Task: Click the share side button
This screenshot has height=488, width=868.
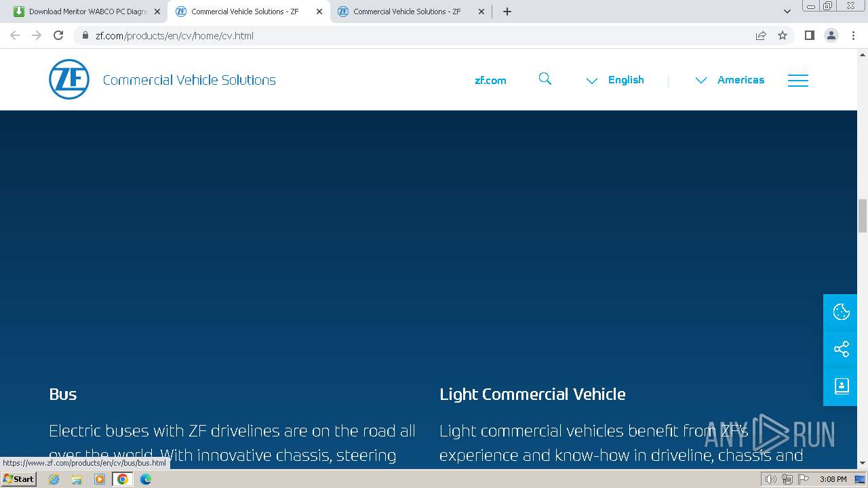Action: click(841, 349)
